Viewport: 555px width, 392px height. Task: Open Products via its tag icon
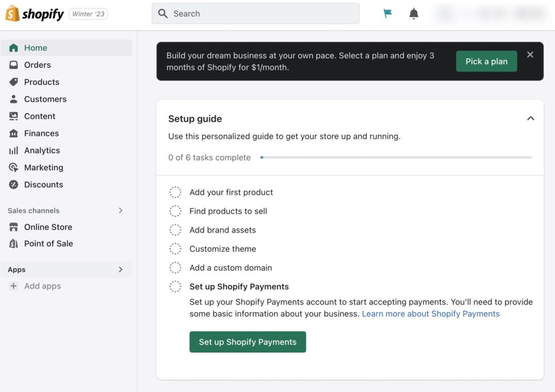pos(14,82)
